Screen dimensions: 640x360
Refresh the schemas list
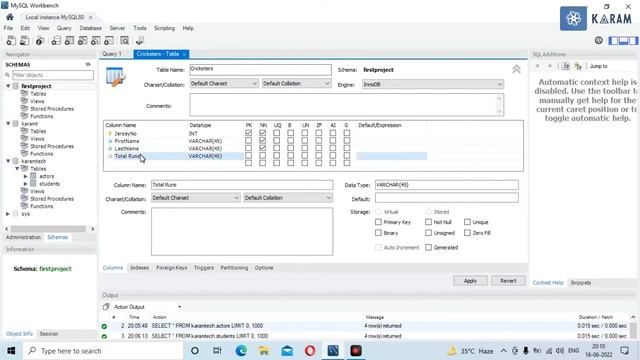88,64
